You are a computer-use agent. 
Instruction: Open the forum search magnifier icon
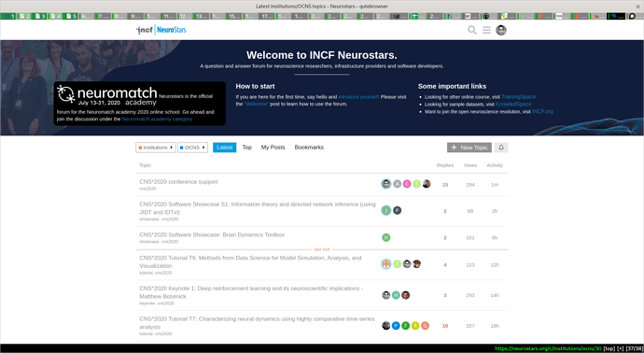point(472,30)
